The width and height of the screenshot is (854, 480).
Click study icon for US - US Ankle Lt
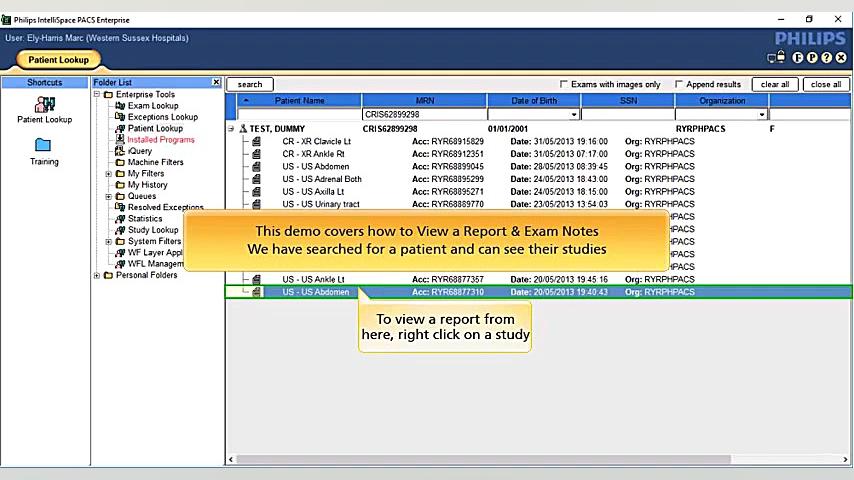coord(256,279)
